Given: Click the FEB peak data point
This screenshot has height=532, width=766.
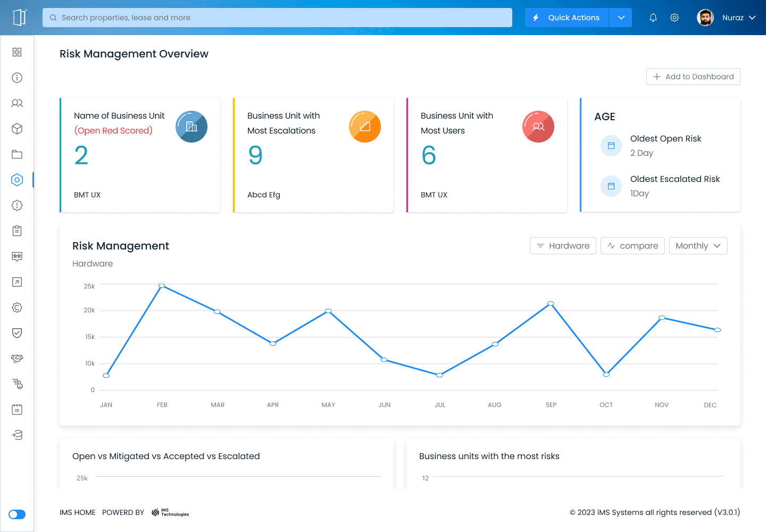Looking at the screenshot, I should coord(162,286).
